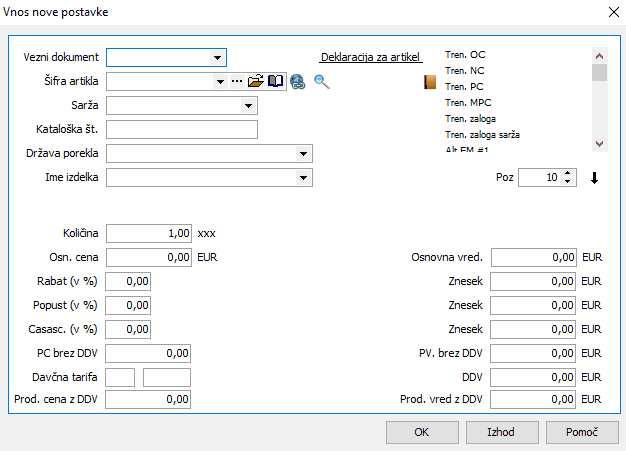626x451 pixels.
Task: Click the black down arrow next to Poz
Action: [594, 178]
